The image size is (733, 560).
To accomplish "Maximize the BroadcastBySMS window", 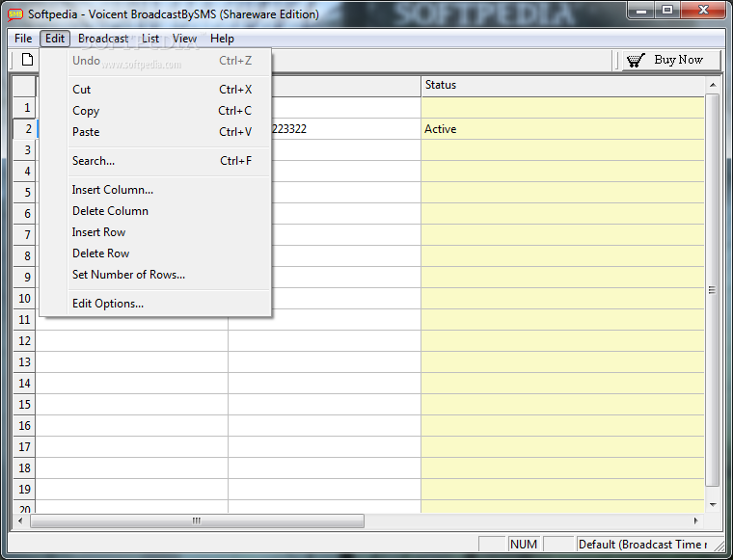I will pyautogui.click(x=667, y=11).
